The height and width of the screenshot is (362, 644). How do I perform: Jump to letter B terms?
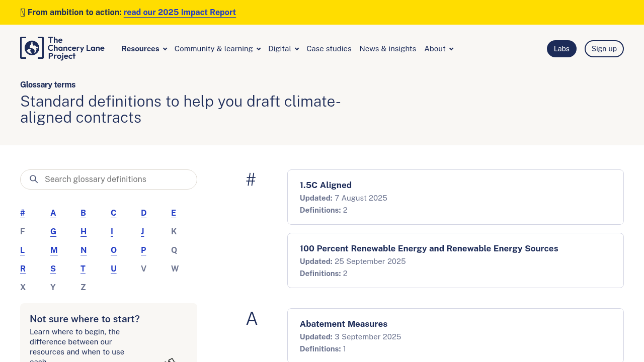point(84,213)
